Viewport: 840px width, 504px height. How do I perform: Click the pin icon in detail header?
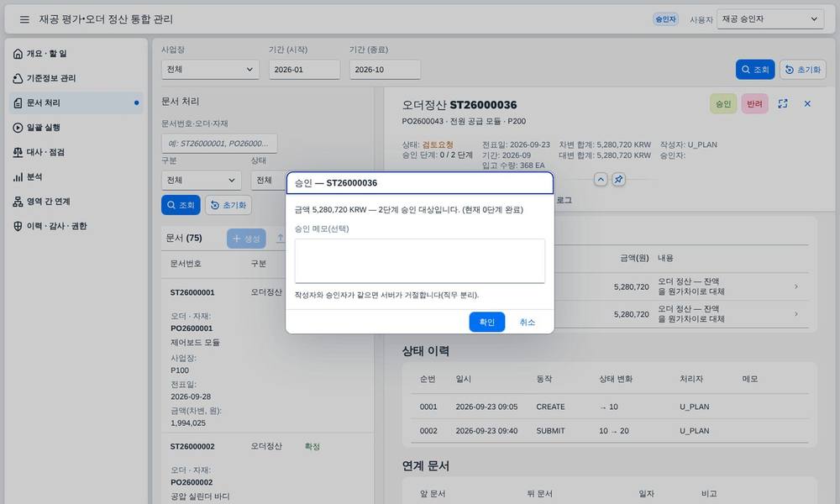pos(619,180)
